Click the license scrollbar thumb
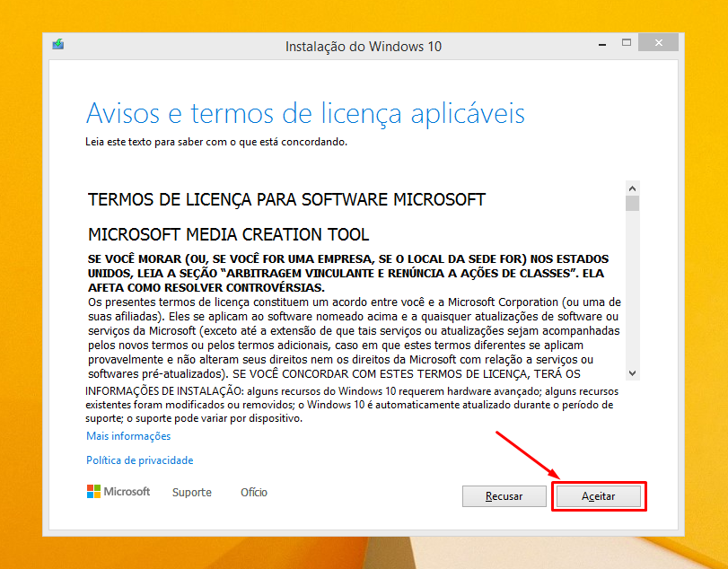 click(x=632, y=204)
